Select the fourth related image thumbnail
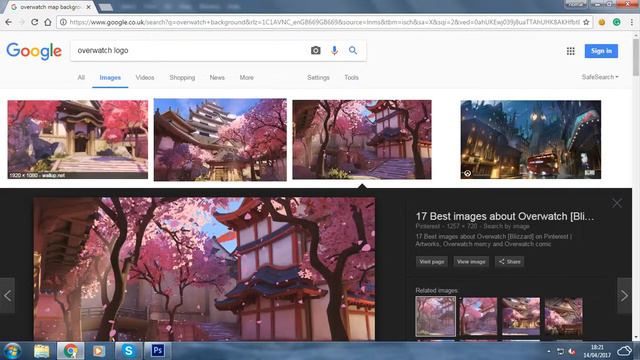This screenshot has height=360, width=640. (564, 316)
